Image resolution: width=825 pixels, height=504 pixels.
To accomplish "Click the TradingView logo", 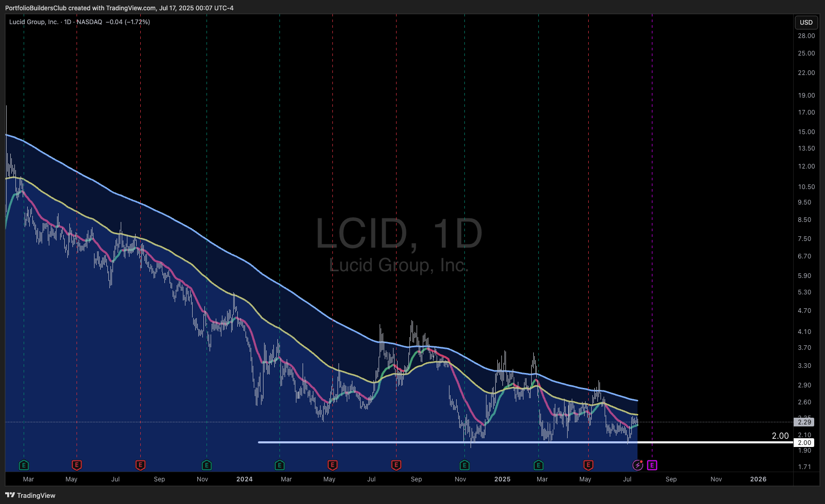I will 10,495.
